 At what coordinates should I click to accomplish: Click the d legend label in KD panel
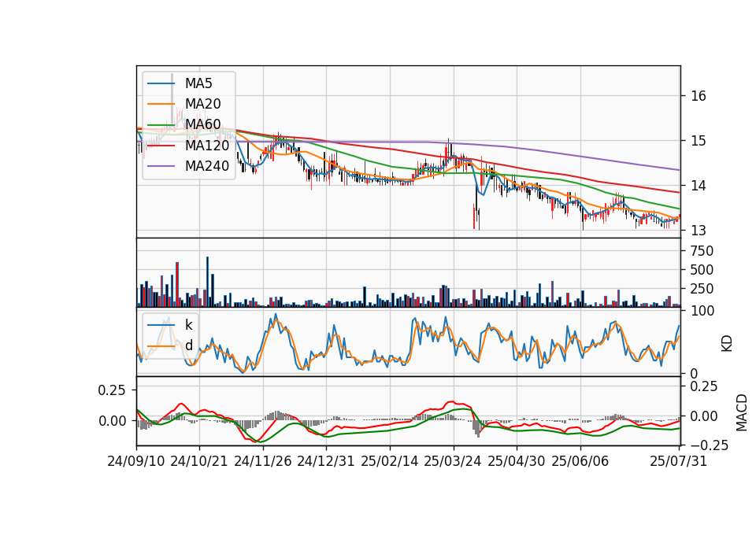(188, 345)
